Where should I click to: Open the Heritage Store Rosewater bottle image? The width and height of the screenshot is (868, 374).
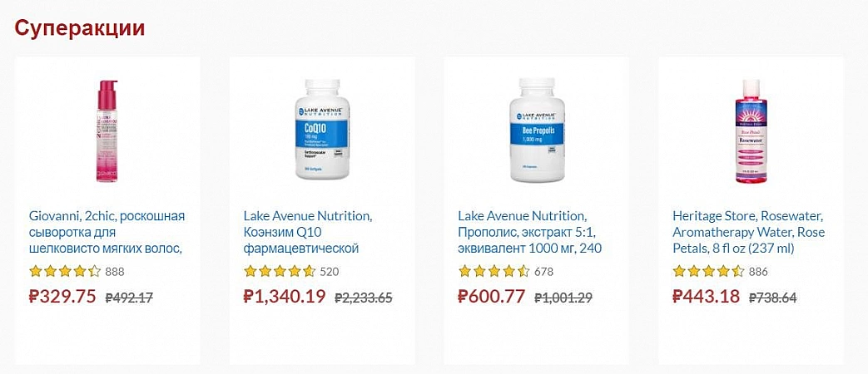pyautogui.click(x=751, y=130)
